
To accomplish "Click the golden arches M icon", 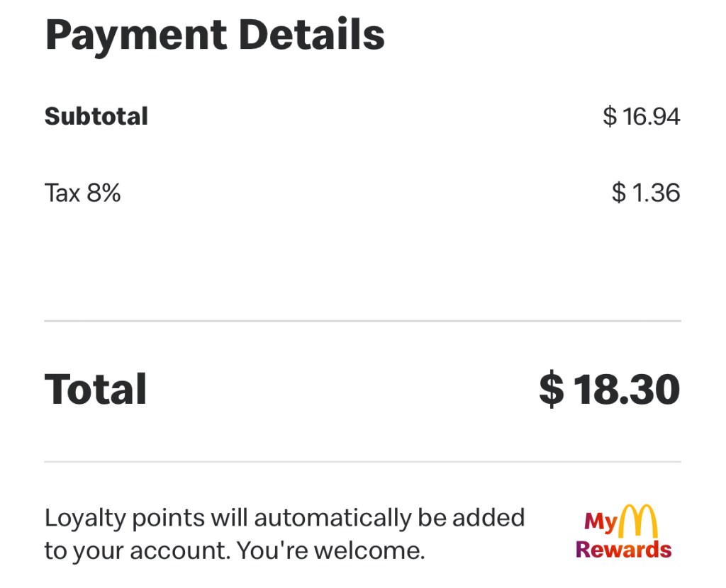I will pyautogui.click(x=638, y=521).
